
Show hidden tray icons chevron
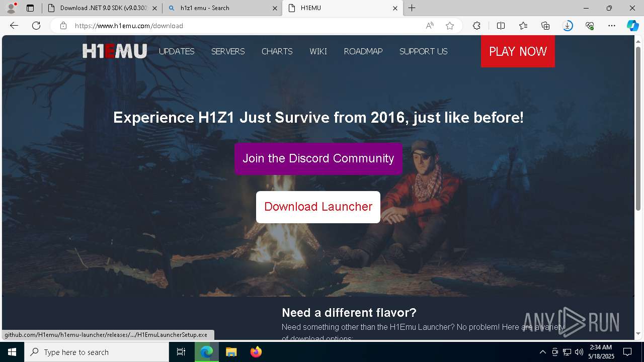coord(543,352)
